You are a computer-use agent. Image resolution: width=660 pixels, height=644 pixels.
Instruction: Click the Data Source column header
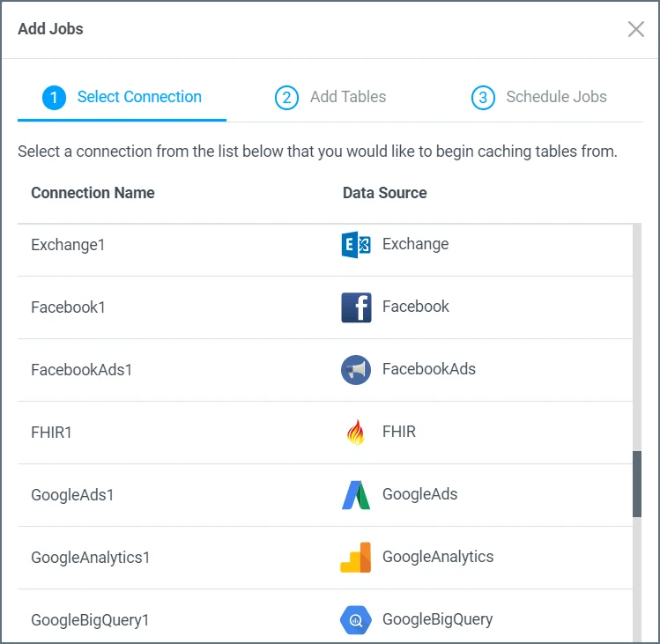pos(384,193)
